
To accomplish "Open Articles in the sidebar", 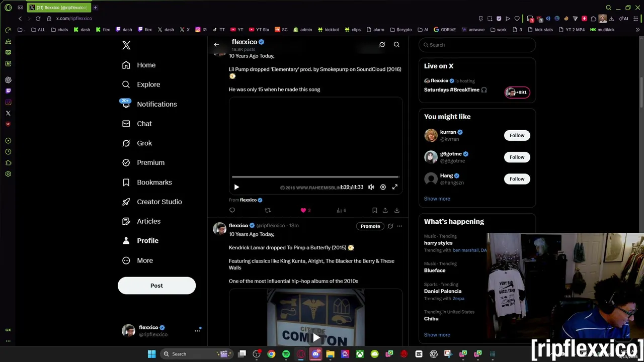I will 141,221.
